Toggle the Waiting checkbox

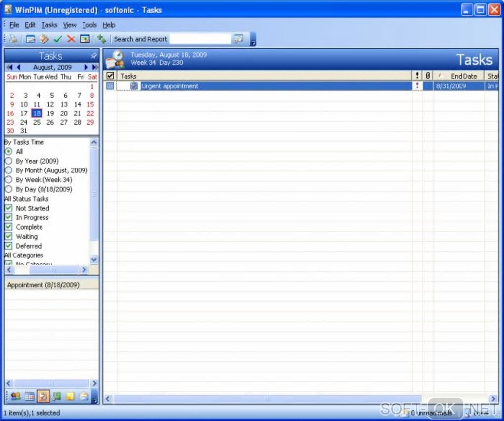(x=9, y=236)
